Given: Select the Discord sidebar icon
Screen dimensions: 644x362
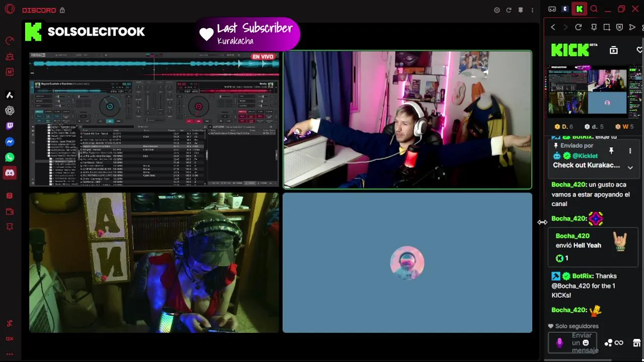Looking at the screenshot, I should pyautogui.click(x=10, y=173).
